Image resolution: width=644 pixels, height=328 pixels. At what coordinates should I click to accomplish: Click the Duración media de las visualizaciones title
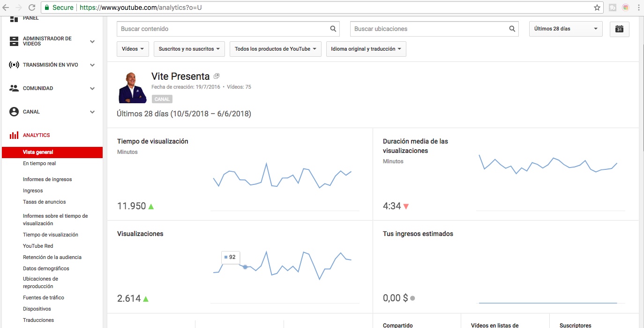click(x=415, y=146)
